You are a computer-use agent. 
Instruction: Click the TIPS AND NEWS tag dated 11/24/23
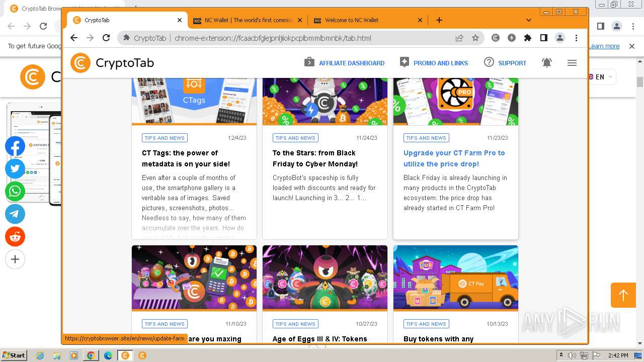[x=295, y=138]
